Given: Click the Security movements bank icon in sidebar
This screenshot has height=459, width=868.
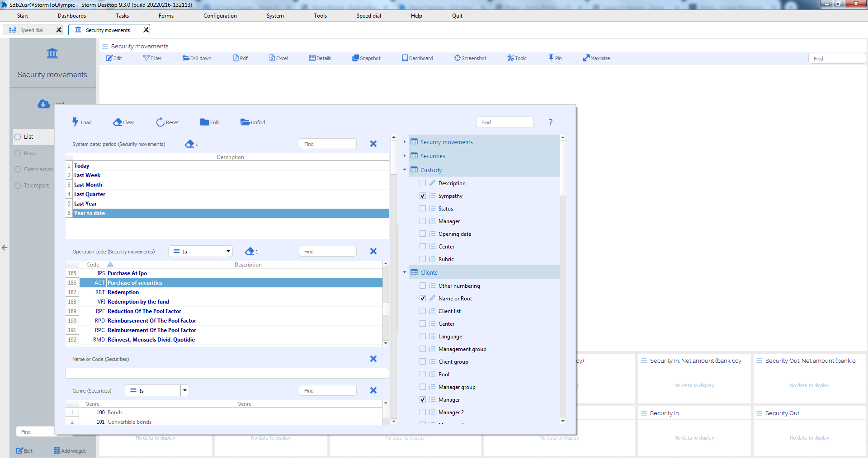Looking at the screenshot, I should (x=52, y=53).
